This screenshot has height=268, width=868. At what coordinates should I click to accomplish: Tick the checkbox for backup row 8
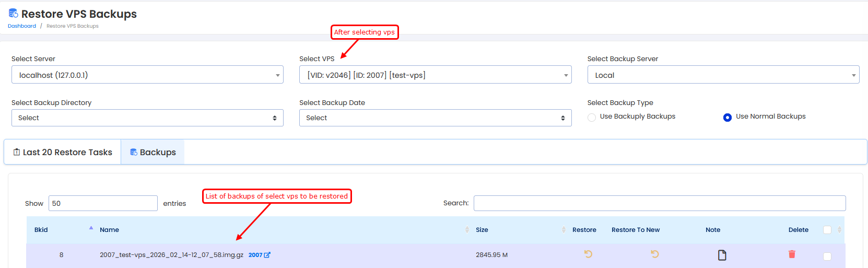[827, 256]
